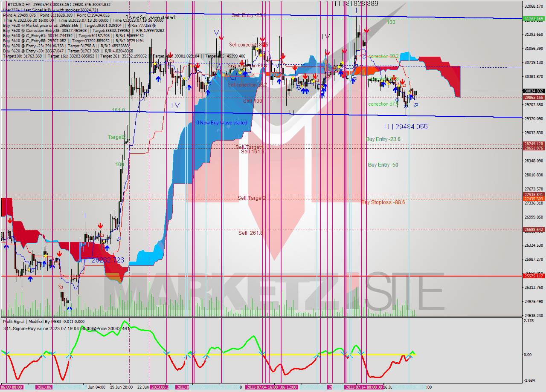This screenshot has width=546, height=392.
Task: Click the '06 12:00' time marker
Action: point(289,387)
